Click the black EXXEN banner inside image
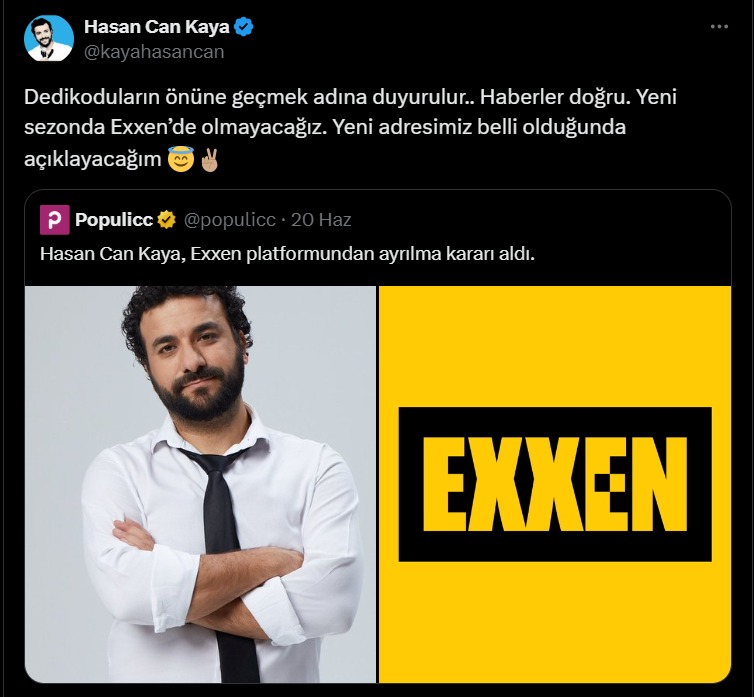The height and width of the screenshot is (697, 754). point(555,484)
